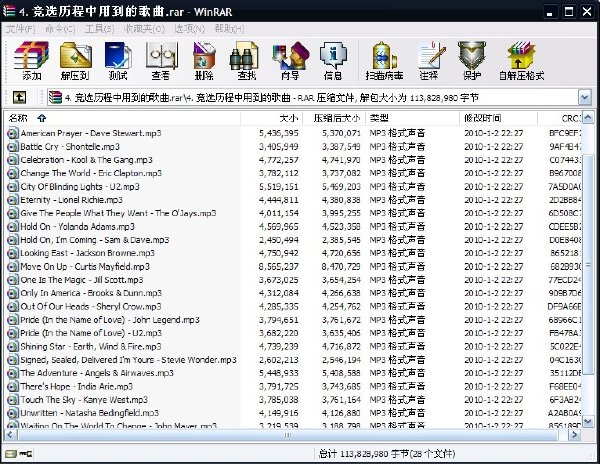The height and width of the screenshot is (464, 600).
Task: Click size value 8,565,237 in the list
Action: point(279,267)
